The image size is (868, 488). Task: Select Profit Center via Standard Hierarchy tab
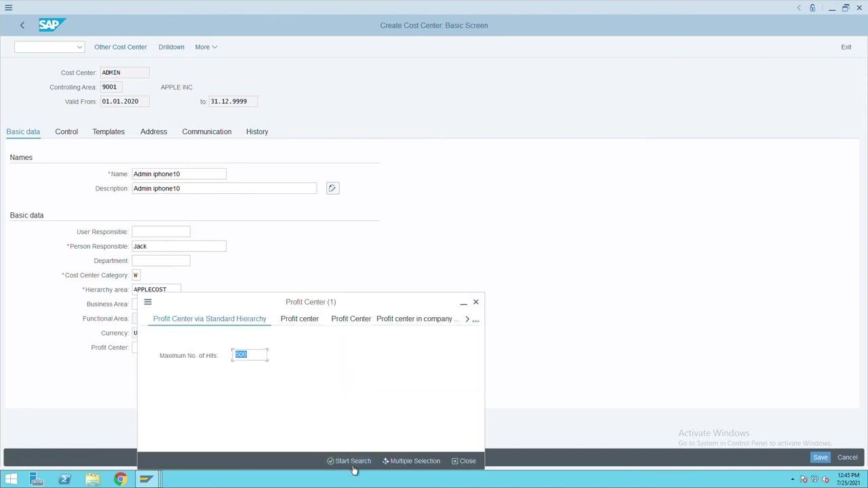pos(210,319)
